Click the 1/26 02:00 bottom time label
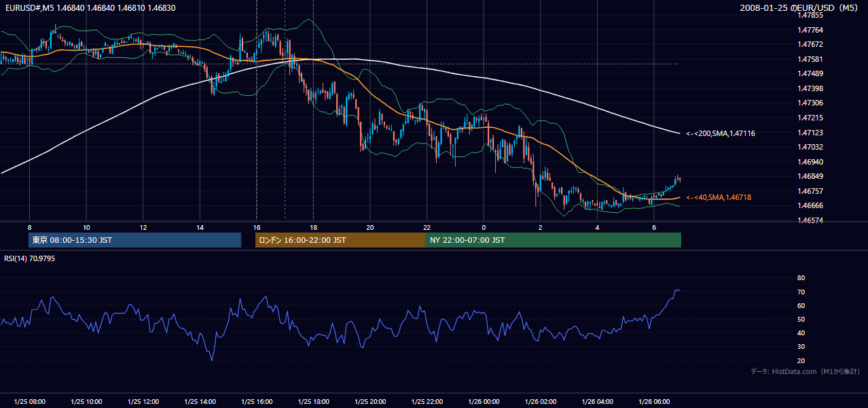 pos(541,402)
